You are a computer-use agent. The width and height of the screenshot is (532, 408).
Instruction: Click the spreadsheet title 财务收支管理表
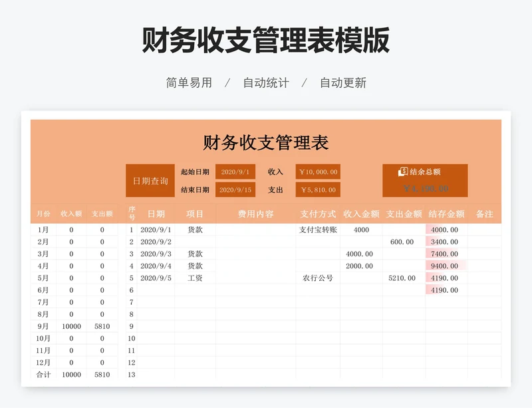tap(266, 142)
